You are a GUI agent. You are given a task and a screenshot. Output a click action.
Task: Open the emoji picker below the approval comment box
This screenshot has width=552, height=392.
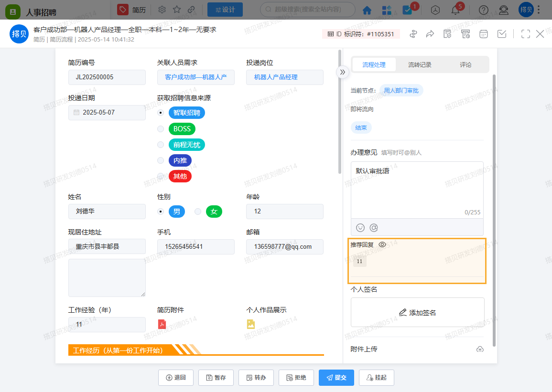click(361, 227)
